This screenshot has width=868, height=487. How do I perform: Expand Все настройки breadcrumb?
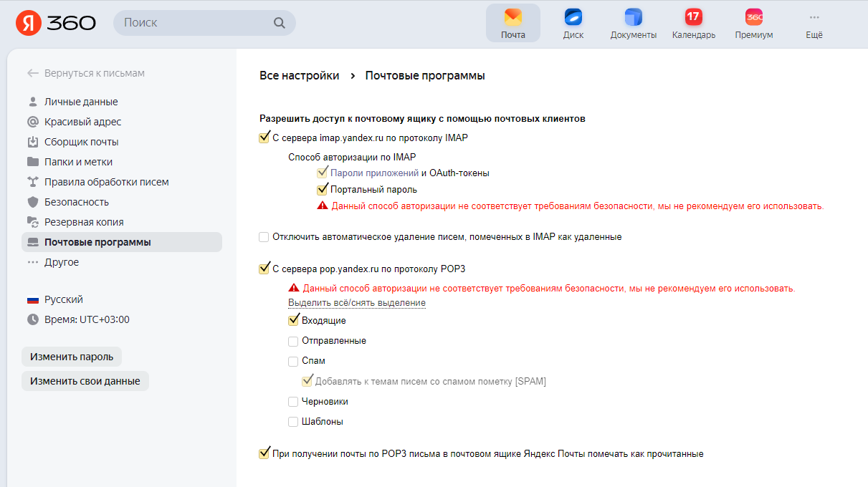click(x=298, y=74)
